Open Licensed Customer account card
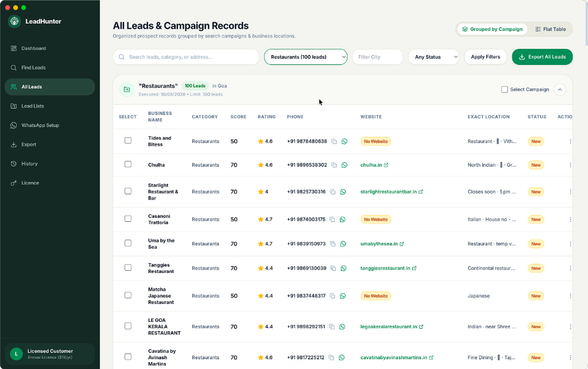The width and height of the screenshot is (588, 369). point(49,354)
